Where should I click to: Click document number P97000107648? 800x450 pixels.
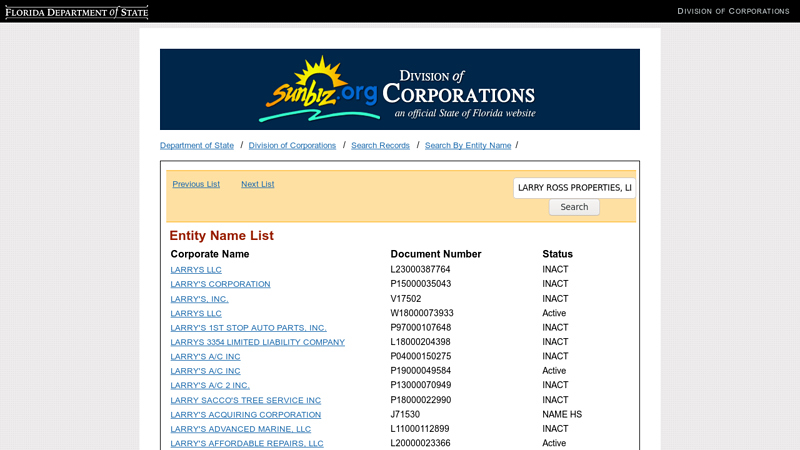pos(421,328)
